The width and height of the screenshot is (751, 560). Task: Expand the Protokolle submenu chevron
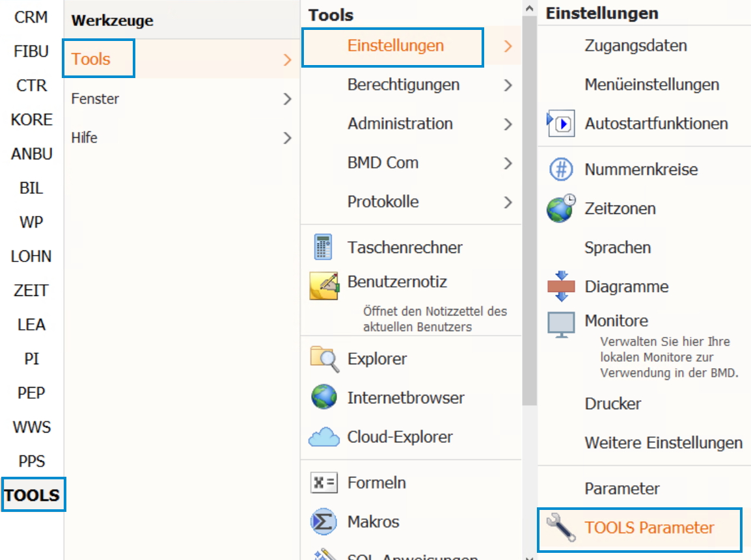(508, 202)
